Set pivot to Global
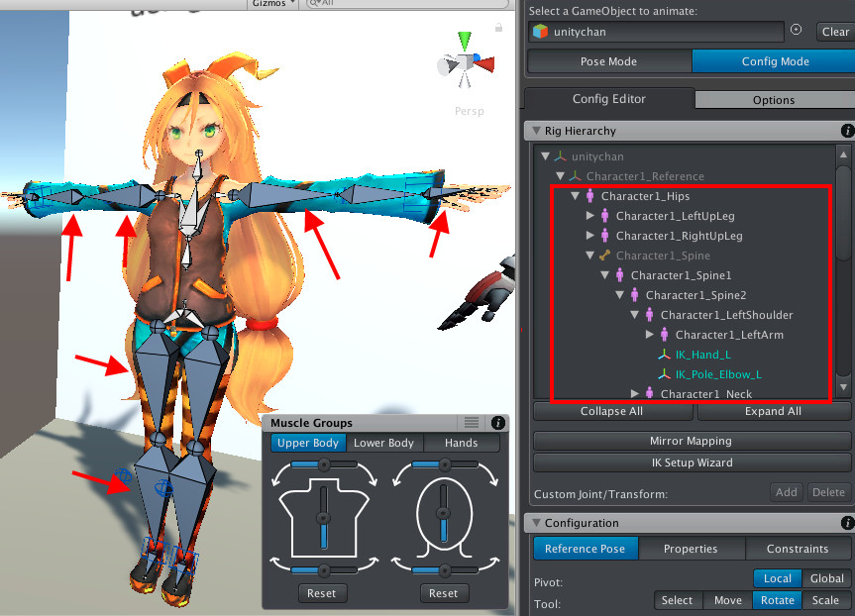The image size is (855, 616). click(826, 578)
